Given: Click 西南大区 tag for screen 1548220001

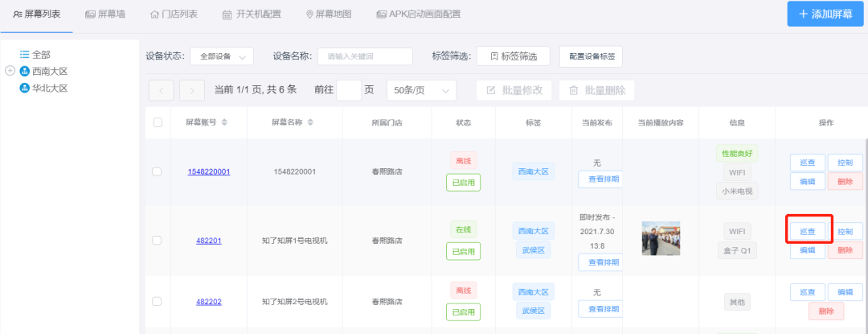Looking at the screenshot, I should click(x=533, y=171).
